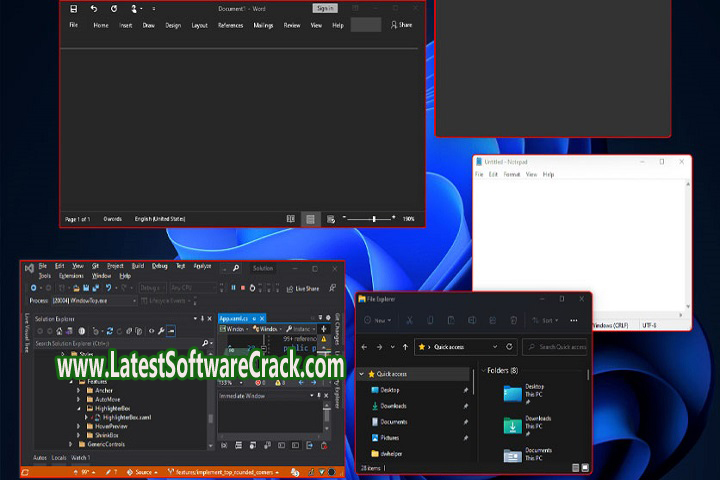Open Debug menu in Visual Studio

point(159,266)
